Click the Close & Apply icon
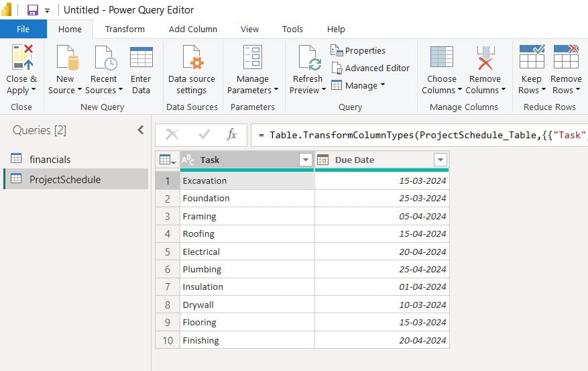 22,57
